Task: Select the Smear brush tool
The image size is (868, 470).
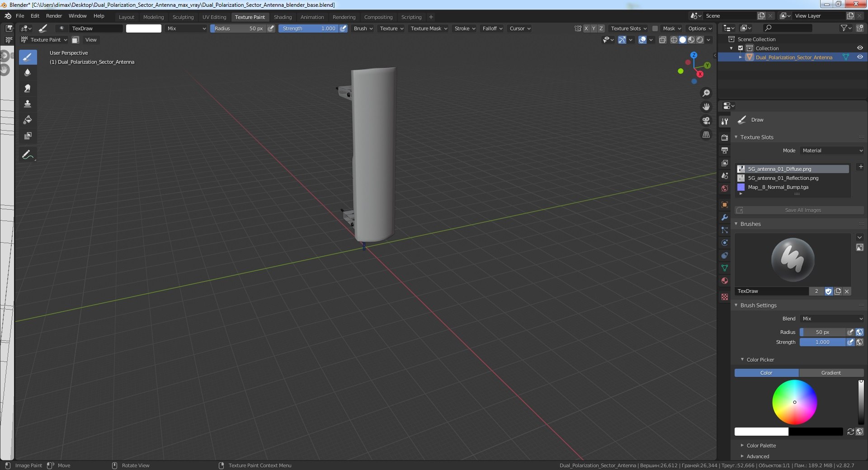Action: pos(28,89)
